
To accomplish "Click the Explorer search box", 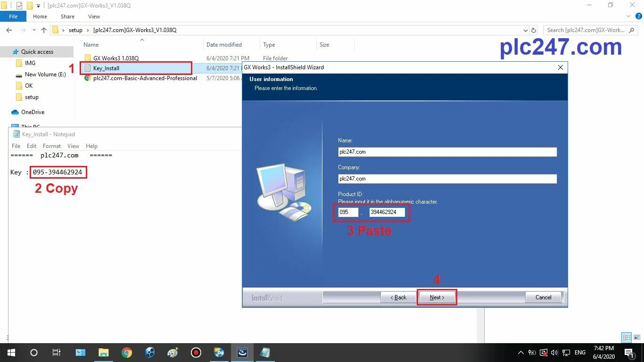I will click(591, 30).
